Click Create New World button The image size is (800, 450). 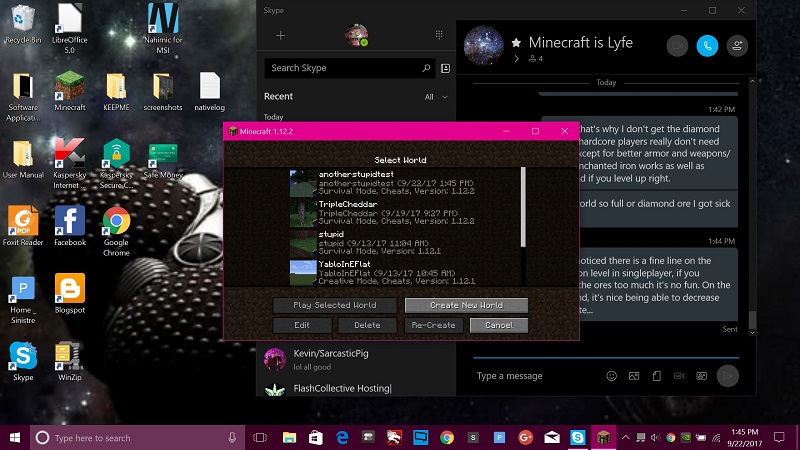tap(466, 305)
